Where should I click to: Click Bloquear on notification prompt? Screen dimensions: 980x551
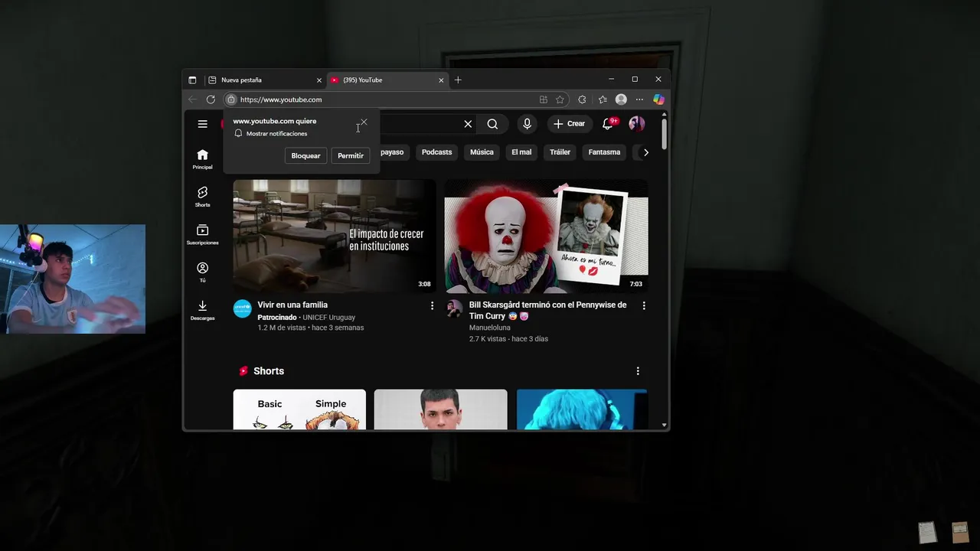coord(305,155)
